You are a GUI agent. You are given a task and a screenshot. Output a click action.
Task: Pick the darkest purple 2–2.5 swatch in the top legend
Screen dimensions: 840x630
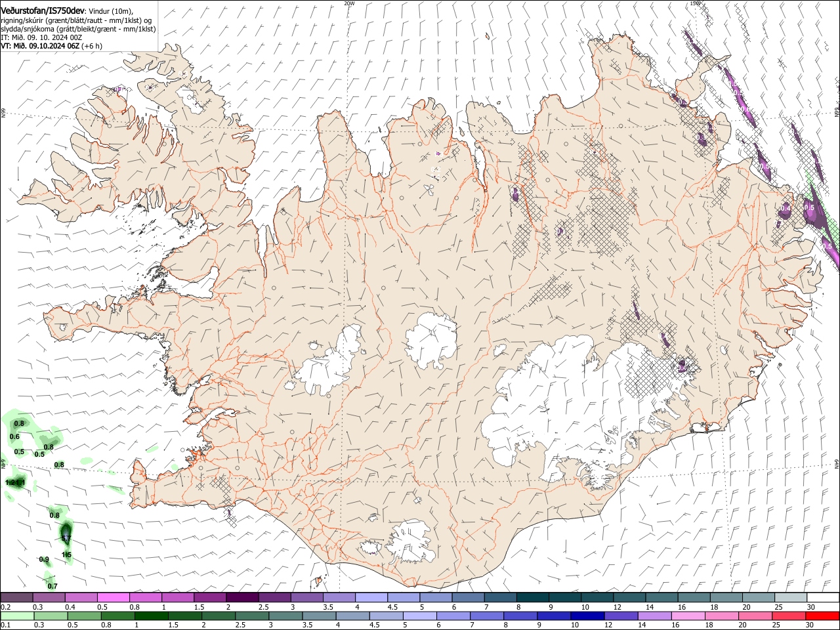coord(242,597)
